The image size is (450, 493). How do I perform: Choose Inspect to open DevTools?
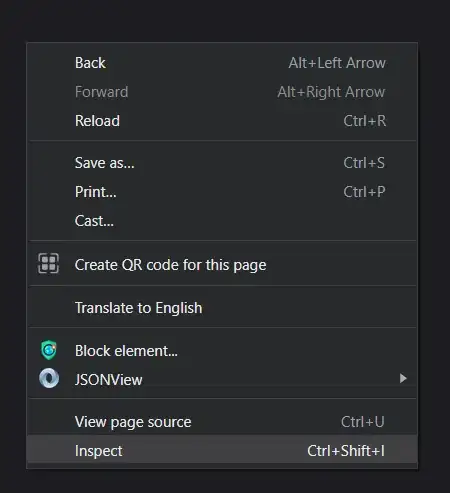(222, 451)
